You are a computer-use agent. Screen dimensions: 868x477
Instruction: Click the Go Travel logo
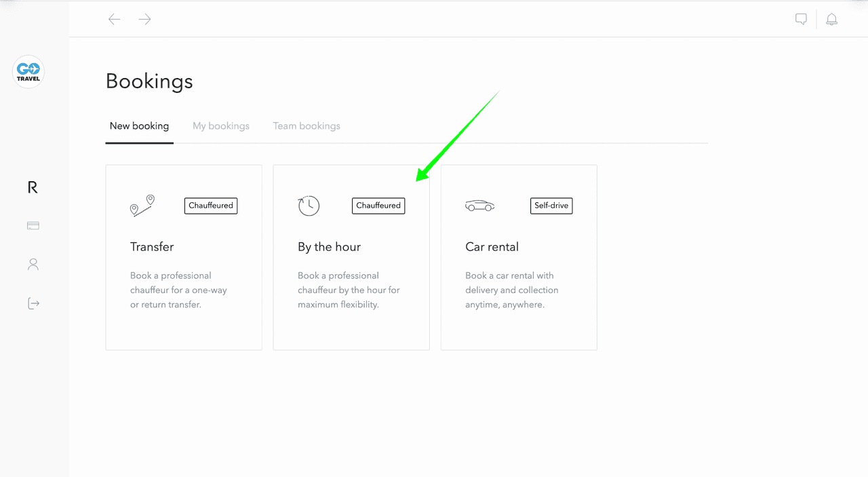point(28,71)
